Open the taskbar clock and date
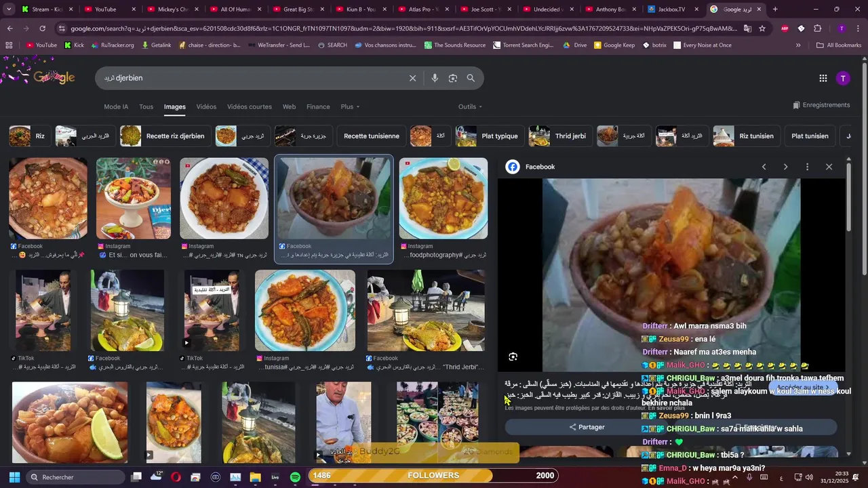This screenshot has width=868, height=488. click(834, 477)
